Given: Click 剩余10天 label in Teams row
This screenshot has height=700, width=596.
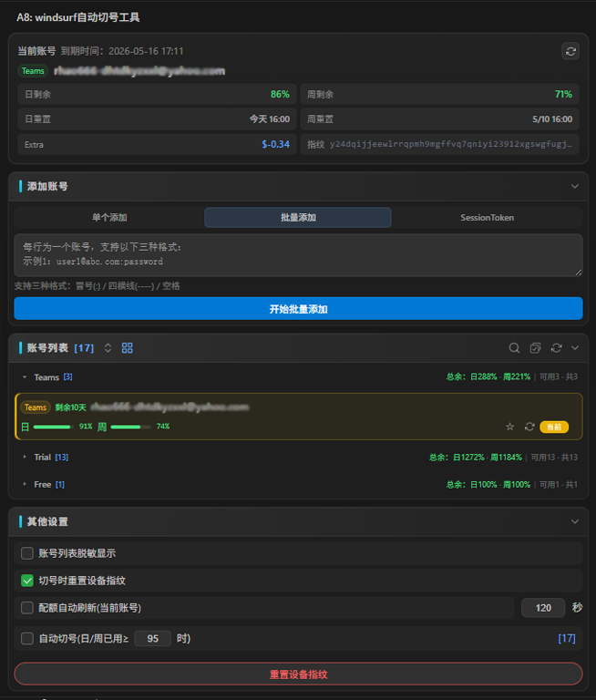Looking at the screenshot, I should tap(70, 407).
